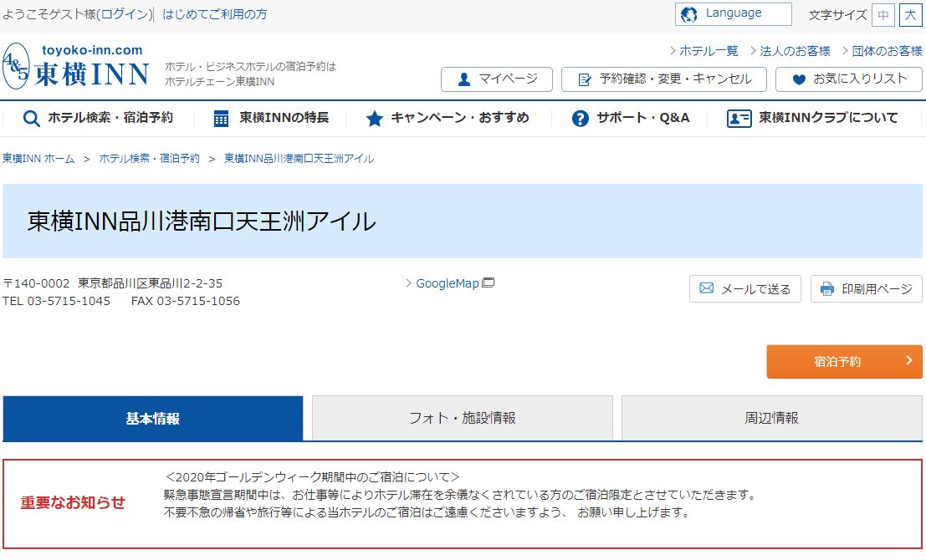Select サポート・Q&A menu
Viewport: 926px width, 560px height.
coord(630,118)
